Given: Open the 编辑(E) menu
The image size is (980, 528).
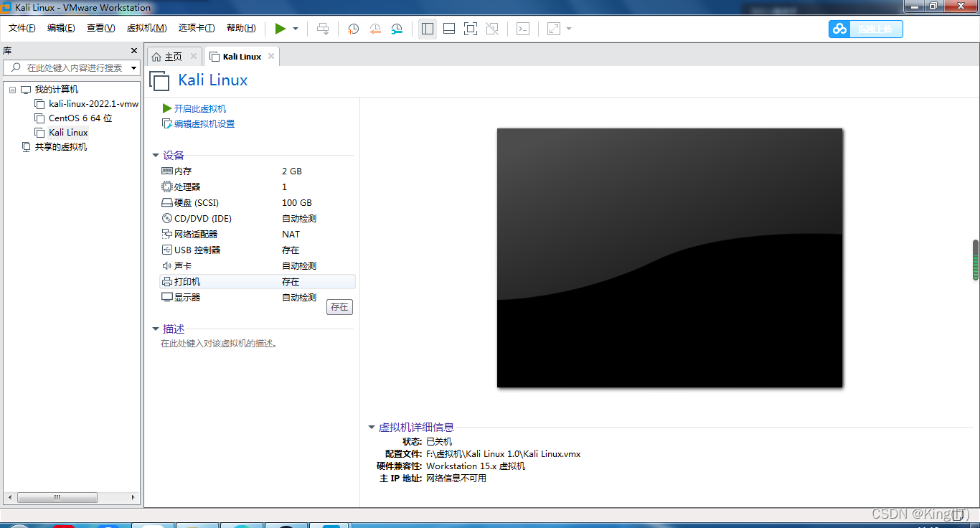Looking at the screenshot, I should tap(61, 28).
